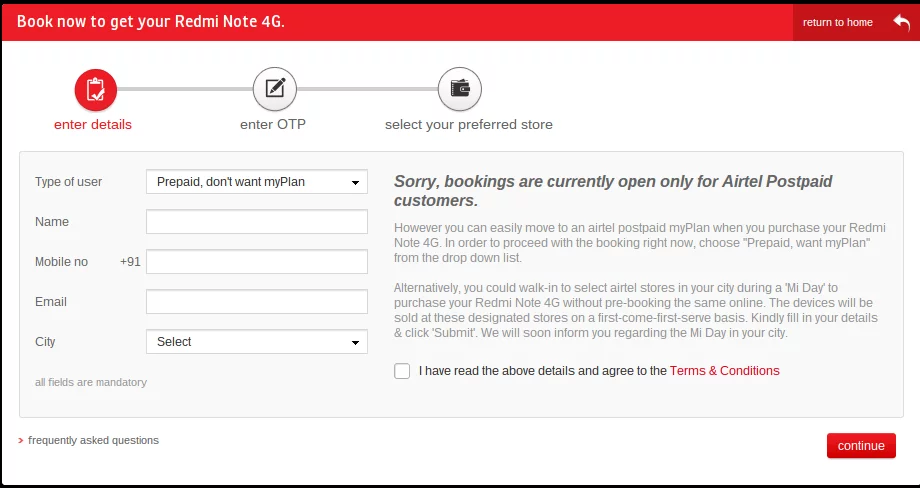Focus the Mobile no input field
The width and height of the screenshot is (920, 488).
257,262
